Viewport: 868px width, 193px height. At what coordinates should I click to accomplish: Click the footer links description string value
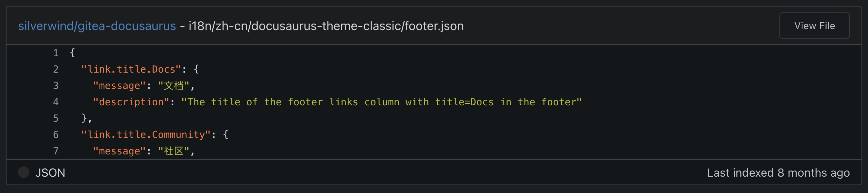[381, 102]
